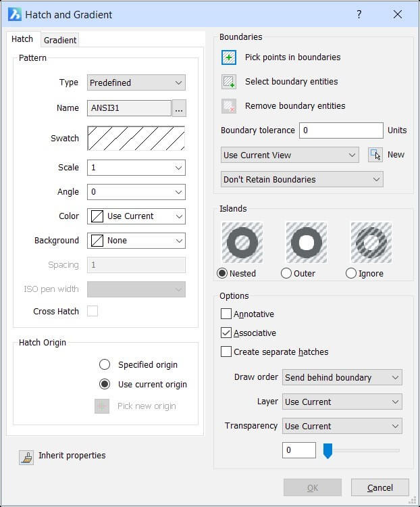Switch to the Gradient tab
Image resolution: width=420 pixels, height=507 pixels.
(60, 40)
